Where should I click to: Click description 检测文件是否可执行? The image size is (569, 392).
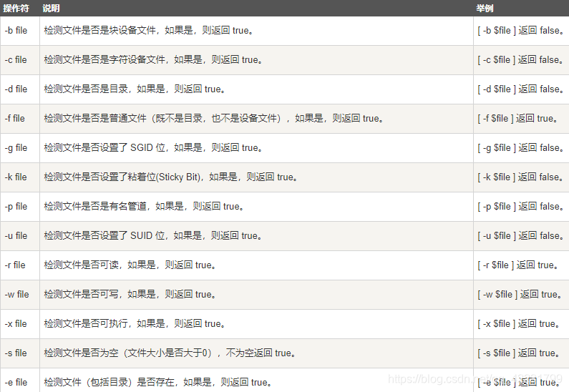135,324
